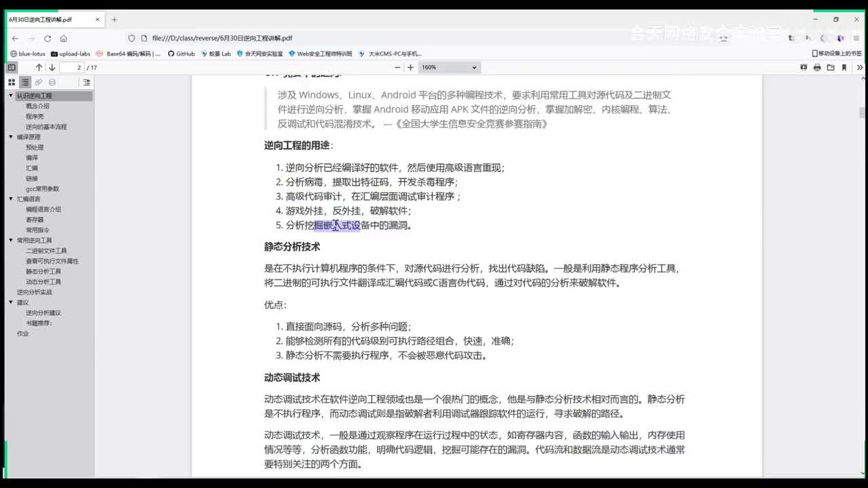Open the 大米CMS-PC与手机 bookmark
The image size is (868, 488).
(x=390, y=54)
